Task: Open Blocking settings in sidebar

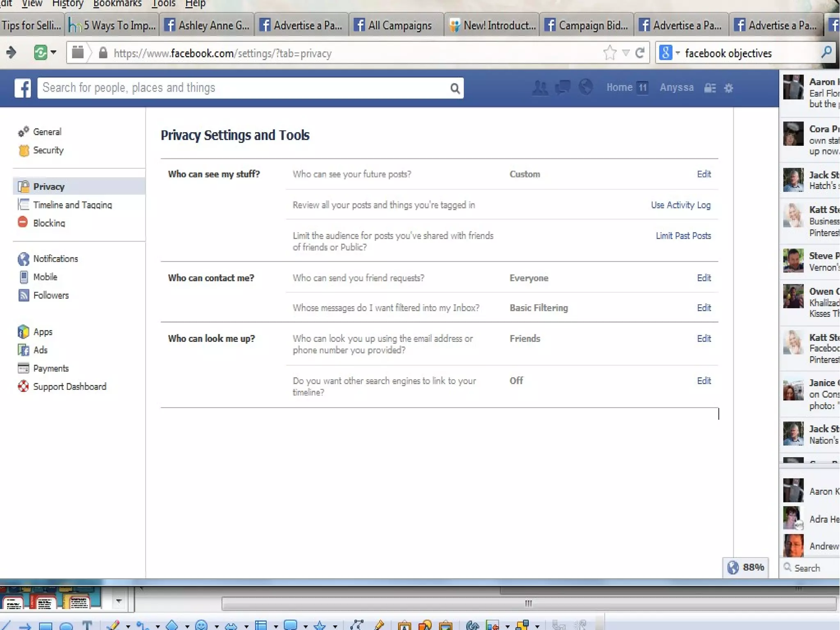Action: pos(49,223)
